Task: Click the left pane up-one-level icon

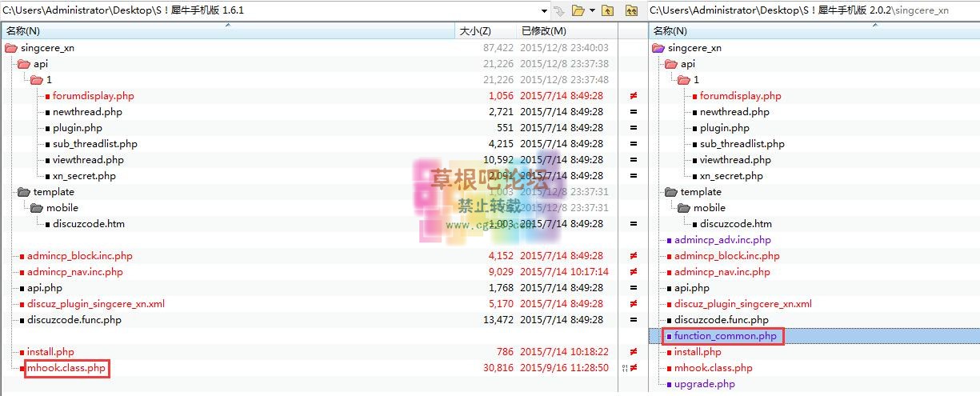Action: coord(608,10)
